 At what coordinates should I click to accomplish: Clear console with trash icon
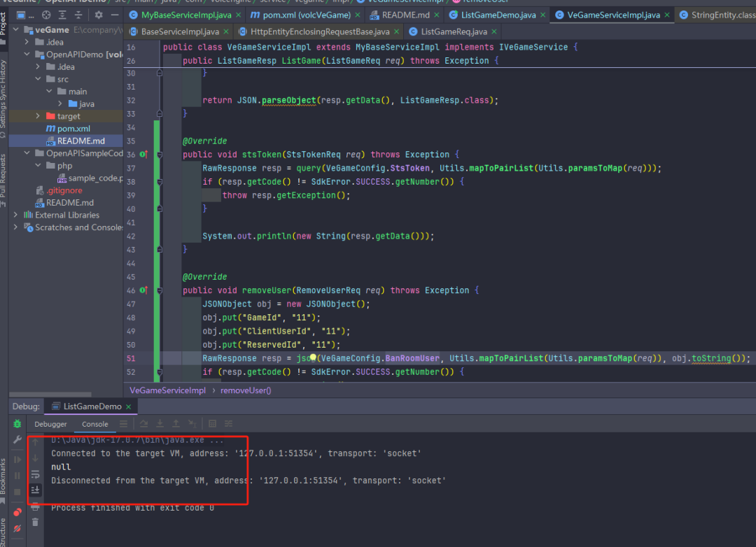tap(35, 522)
